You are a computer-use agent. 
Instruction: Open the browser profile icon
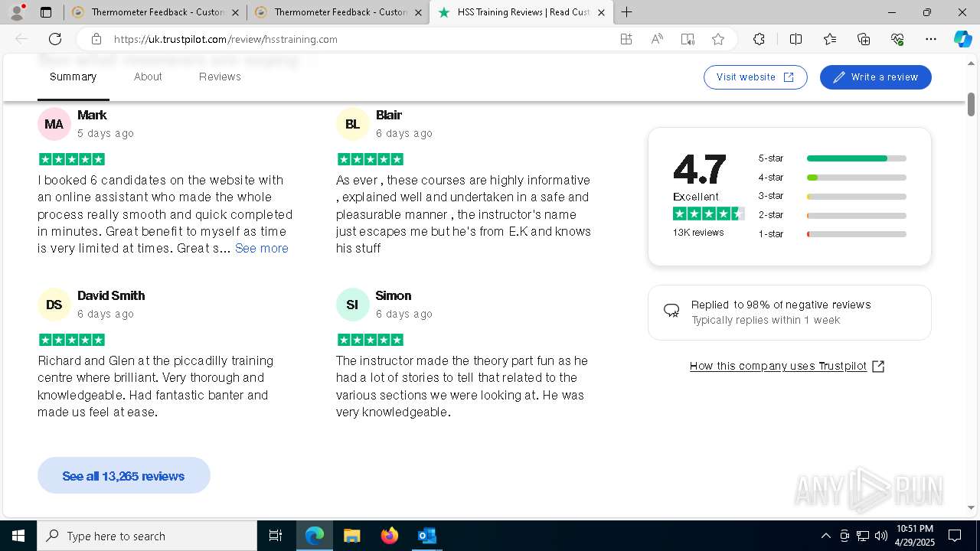(17, 12)
